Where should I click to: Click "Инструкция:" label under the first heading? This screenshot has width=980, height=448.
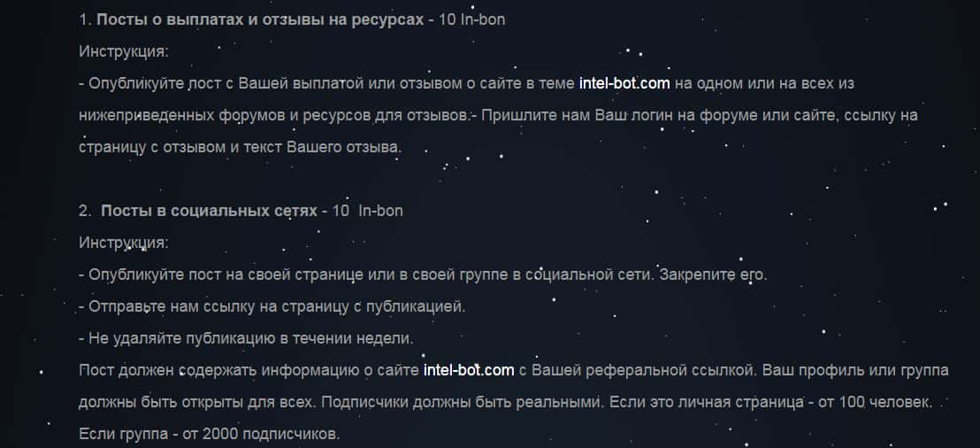click(123, 51)
